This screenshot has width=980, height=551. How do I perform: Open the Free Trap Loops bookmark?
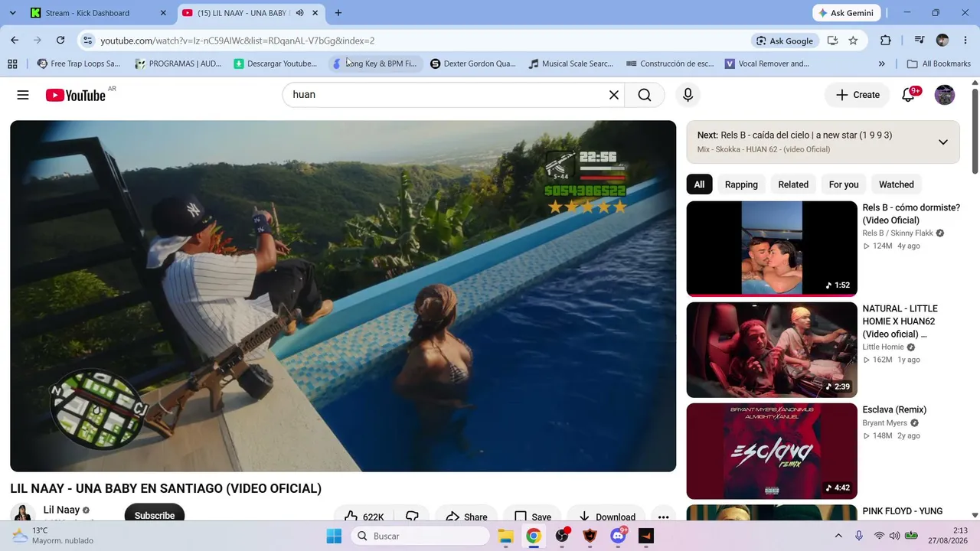coord(79,64)
